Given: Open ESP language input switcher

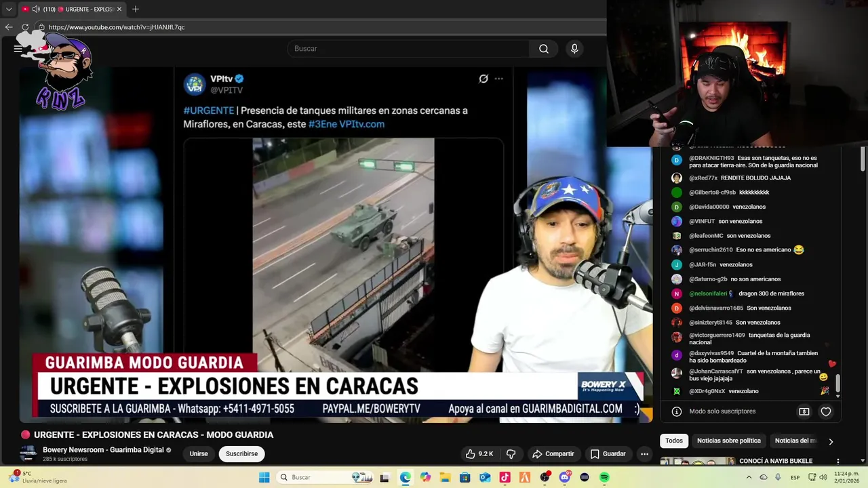Looking at the screenshot, I should point(795,477).
